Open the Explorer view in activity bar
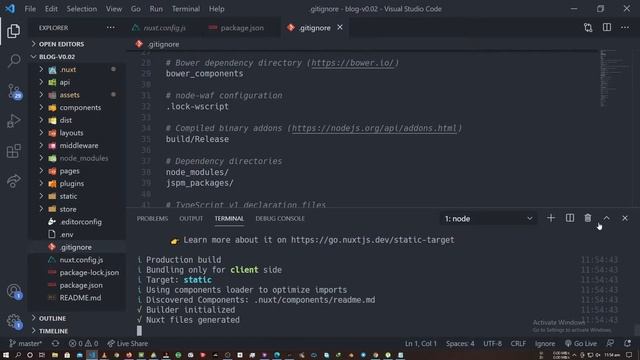 [13, 31]
